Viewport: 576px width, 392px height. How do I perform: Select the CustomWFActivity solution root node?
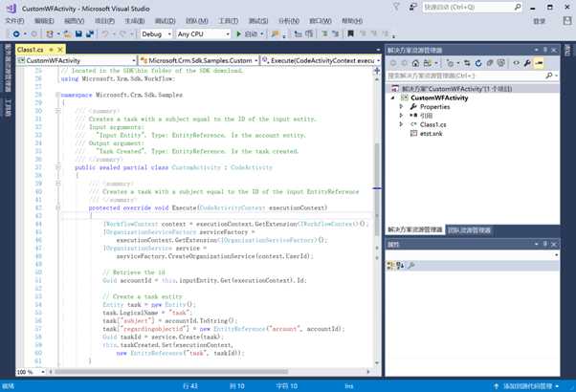pos(456,89)
